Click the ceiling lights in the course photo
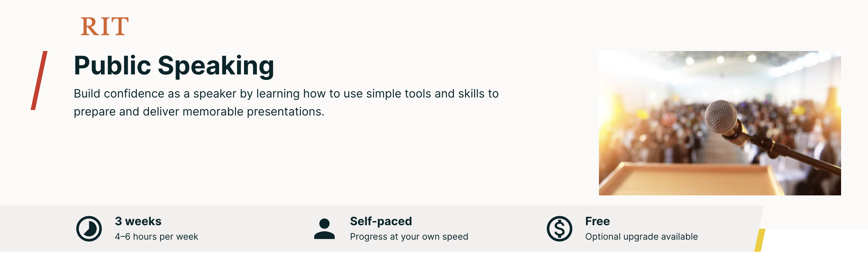Image resolution: width=868 pixels, height=265 pixels. [720, 60]
